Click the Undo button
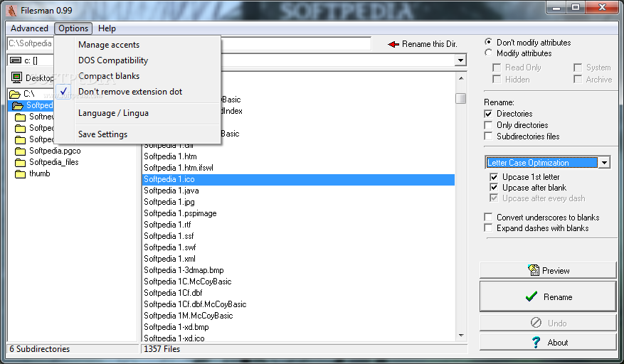Viewport: 624px width, 364px height. click(548, 323)
